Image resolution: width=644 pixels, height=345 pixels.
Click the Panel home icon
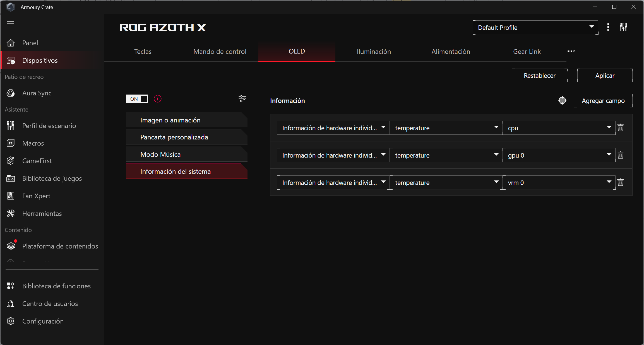point(11,43)
